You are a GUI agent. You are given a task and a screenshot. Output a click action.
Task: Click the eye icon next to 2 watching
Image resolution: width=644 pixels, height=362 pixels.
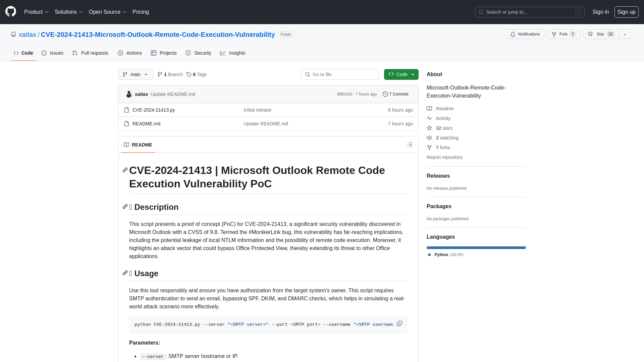point(429,138)
